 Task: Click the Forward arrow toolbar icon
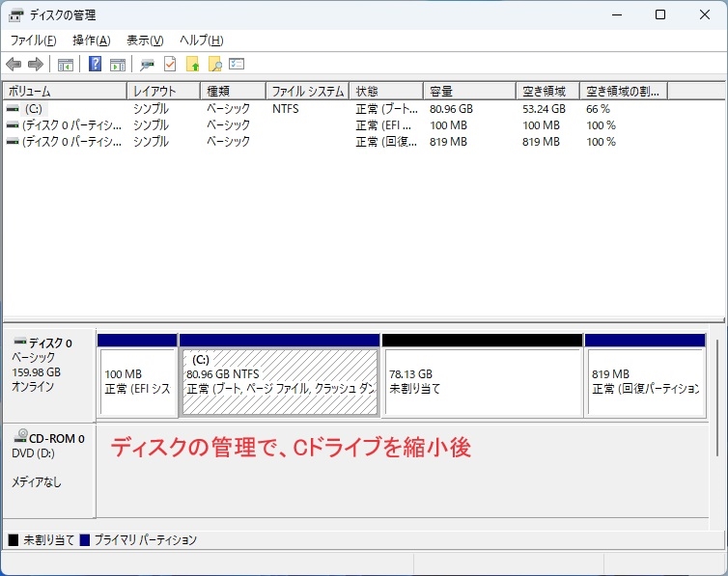(36, 64)
